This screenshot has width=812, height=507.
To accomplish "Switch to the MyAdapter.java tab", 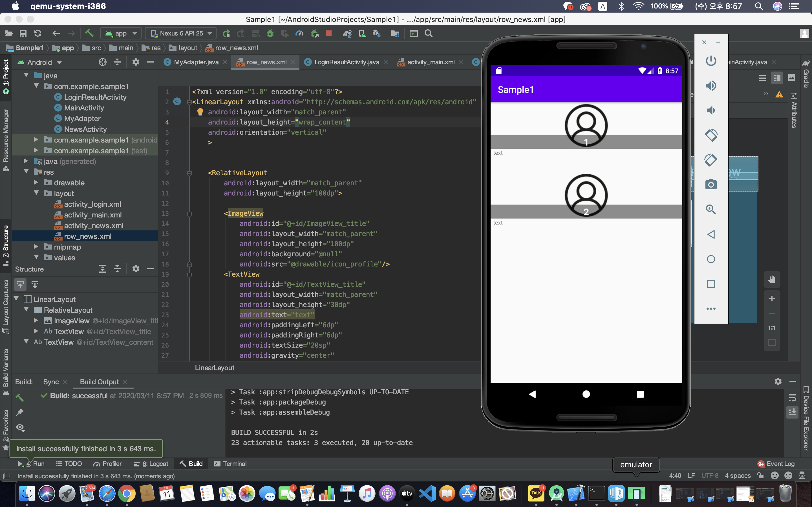I will point(196,62).
